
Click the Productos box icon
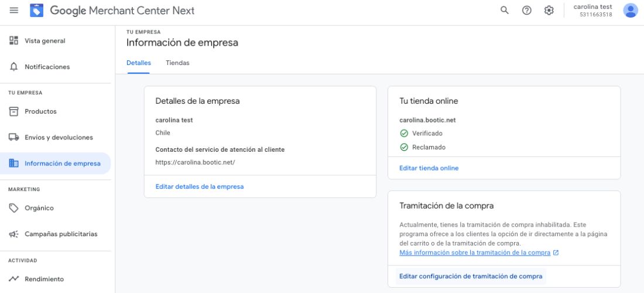pyautogui.click(x=14, y=111)
